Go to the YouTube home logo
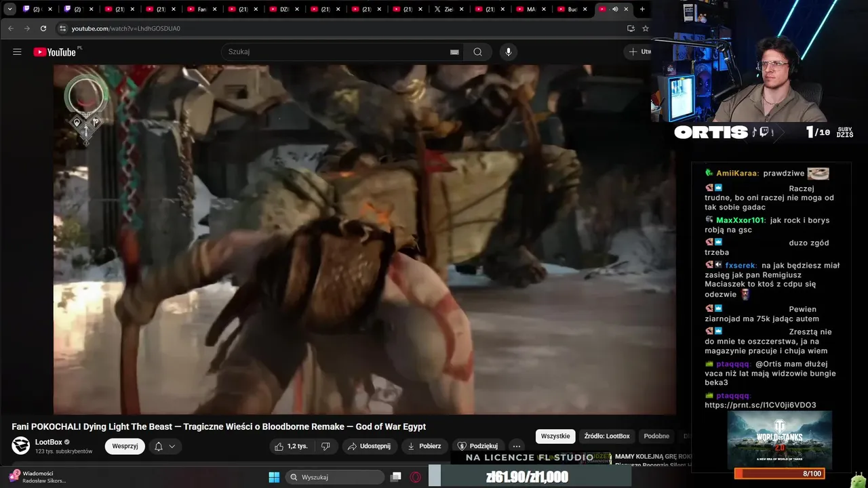The width and height of the screenshot is (868, 488). (x=55, y=52)
